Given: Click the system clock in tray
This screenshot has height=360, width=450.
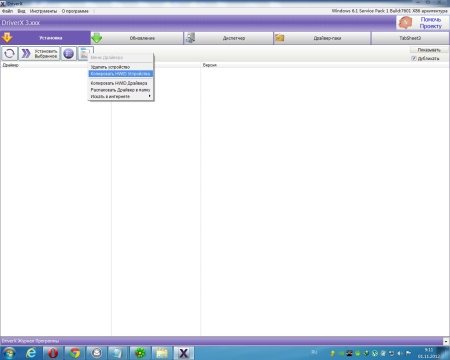Looking at the screenshot, I should pyautogui.click(x=429, y=353).
